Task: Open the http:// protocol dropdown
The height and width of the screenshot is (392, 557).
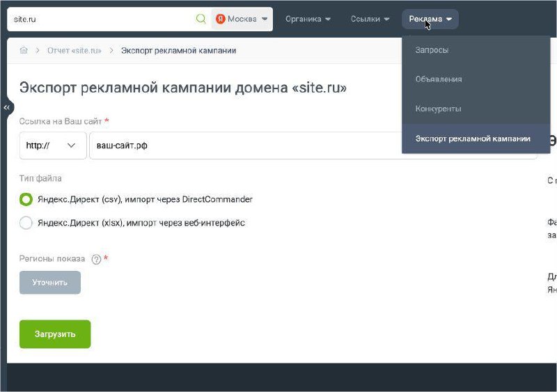Action: pos(53,146)
